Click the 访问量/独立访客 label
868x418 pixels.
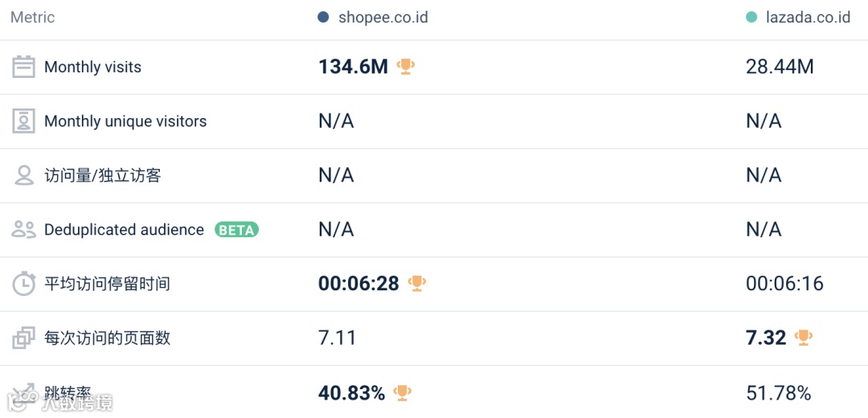point(102,175)
